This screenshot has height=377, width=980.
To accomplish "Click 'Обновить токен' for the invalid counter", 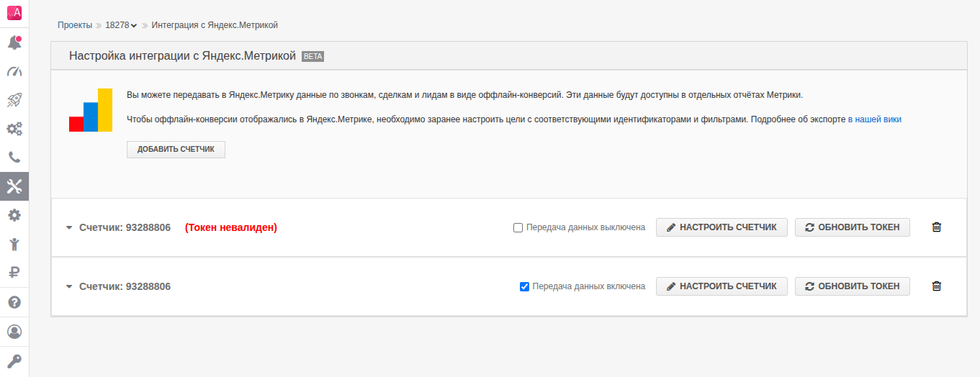I will point(852,227).
